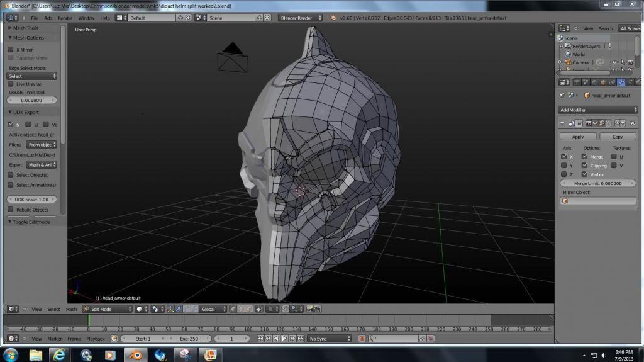Screen dimensions: 644x362
Task: Click the pin icon in properties context
Action: pos(562,95)
